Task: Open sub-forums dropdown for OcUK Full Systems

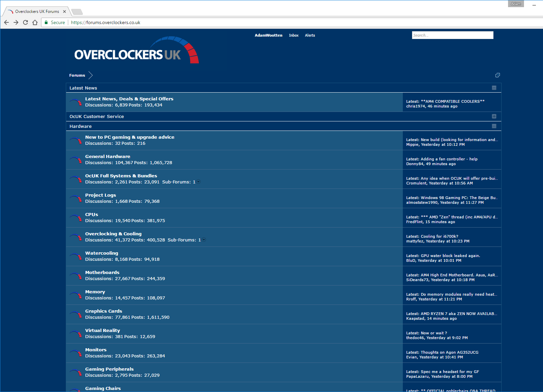Action: 199,182
